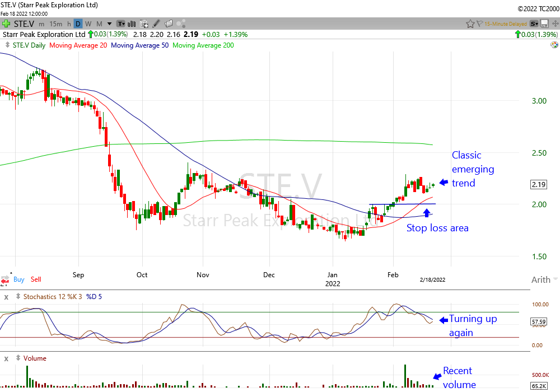Screen dimensions: 560x392
Task: Open the add indicator bar-chart icon
Action: point(132,24)
